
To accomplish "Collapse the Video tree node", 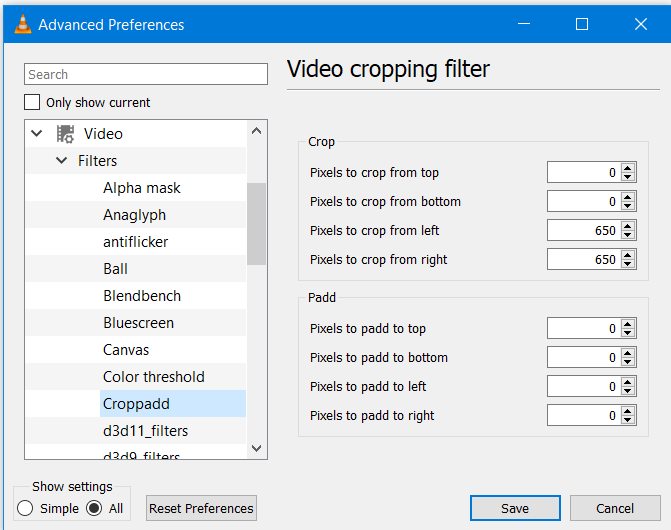I will pyautogui.click(x=37, y=134).
